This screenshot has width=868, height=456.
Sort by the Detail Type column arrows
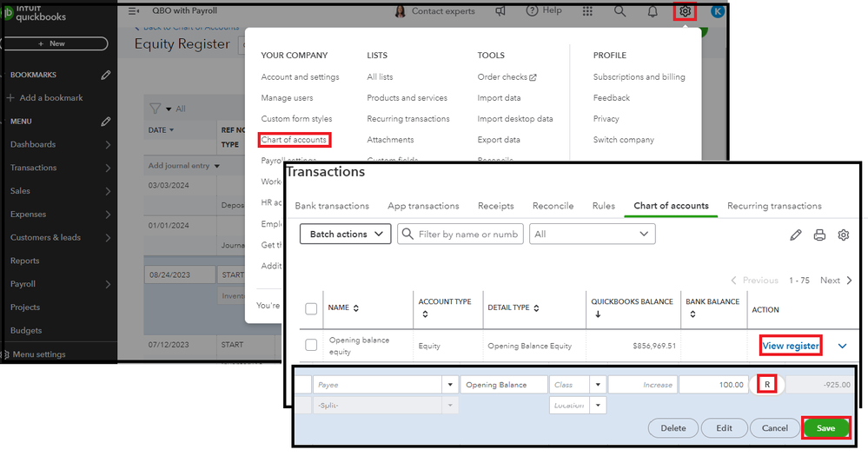tap(536, 308)
